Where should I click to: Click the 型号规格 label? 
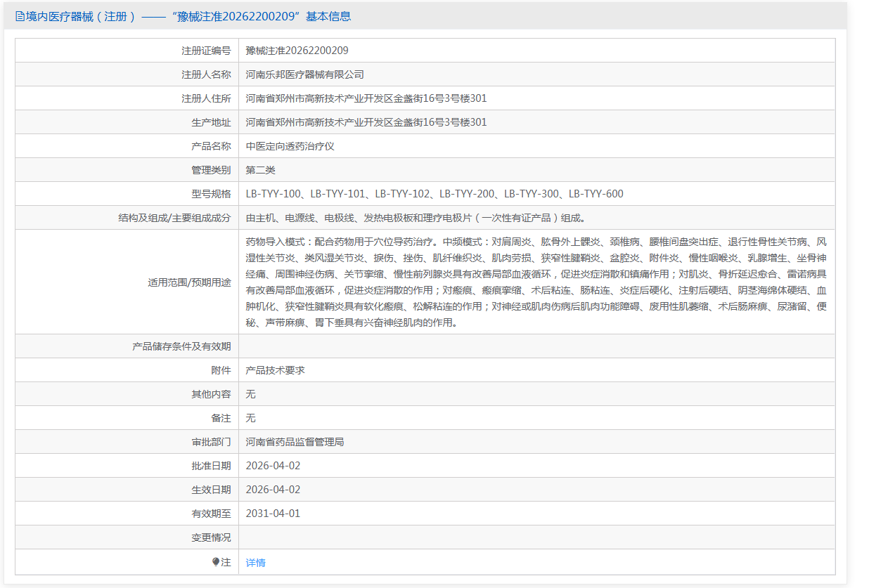click(211, 194)
